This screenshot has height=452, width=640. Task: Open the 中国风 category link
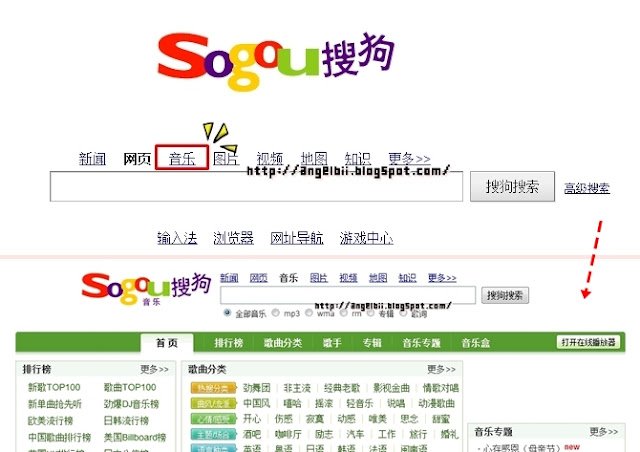[257, 403]
